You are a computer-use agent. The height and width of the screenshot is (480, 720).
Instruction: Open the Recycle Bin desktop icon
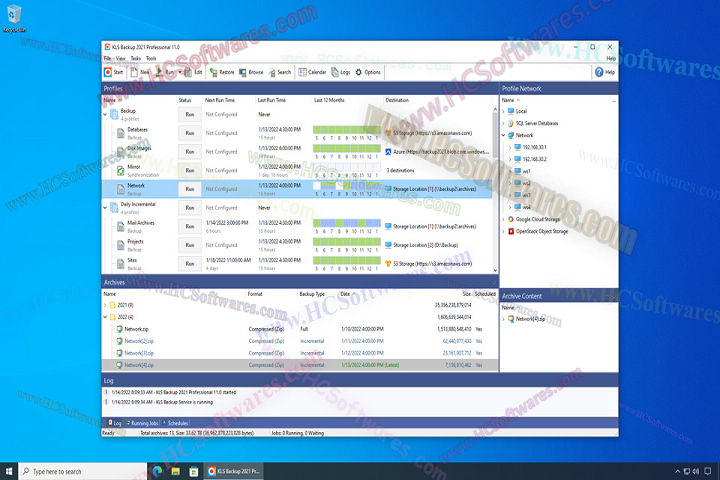click(14, 19)
